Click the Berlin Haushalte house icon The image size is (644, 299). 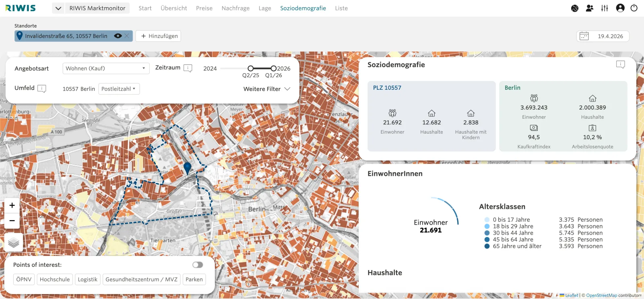[x=592, y=98]
